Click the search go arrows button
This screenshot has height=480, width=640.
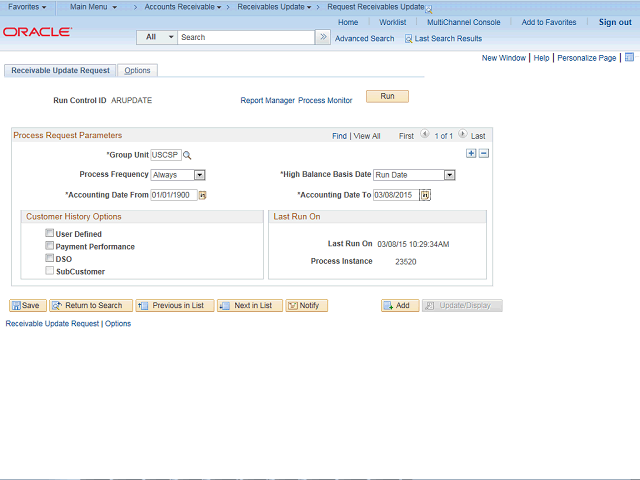(x=323, y=37)
